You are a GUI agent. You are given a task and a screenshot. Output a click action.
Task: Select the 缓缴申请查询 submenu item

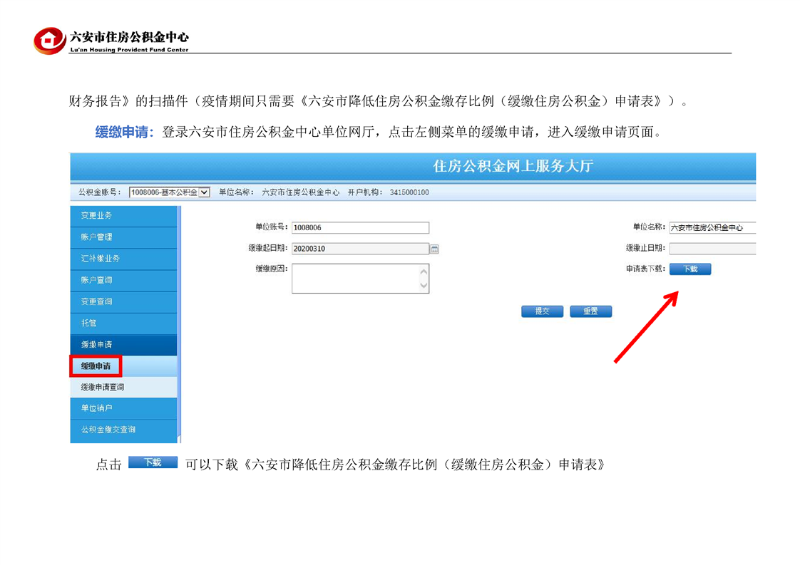coord(123,387)
